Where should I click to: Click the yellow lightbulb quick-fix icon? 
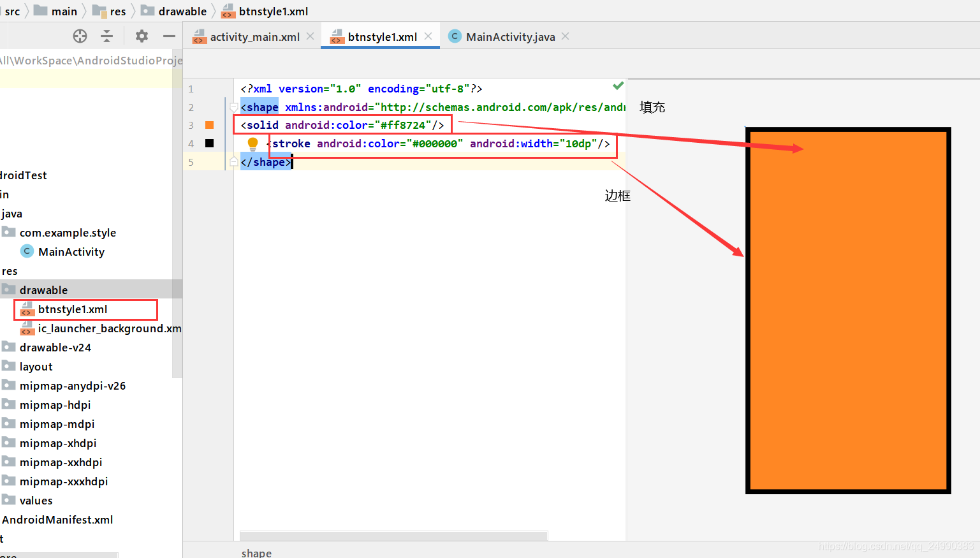tap(252, 143)
